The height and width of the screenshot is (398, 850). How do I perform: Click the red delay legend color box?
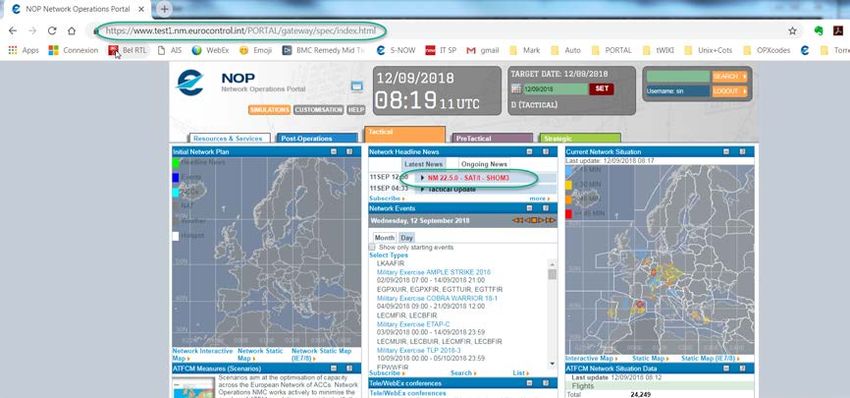pos(569,214)
